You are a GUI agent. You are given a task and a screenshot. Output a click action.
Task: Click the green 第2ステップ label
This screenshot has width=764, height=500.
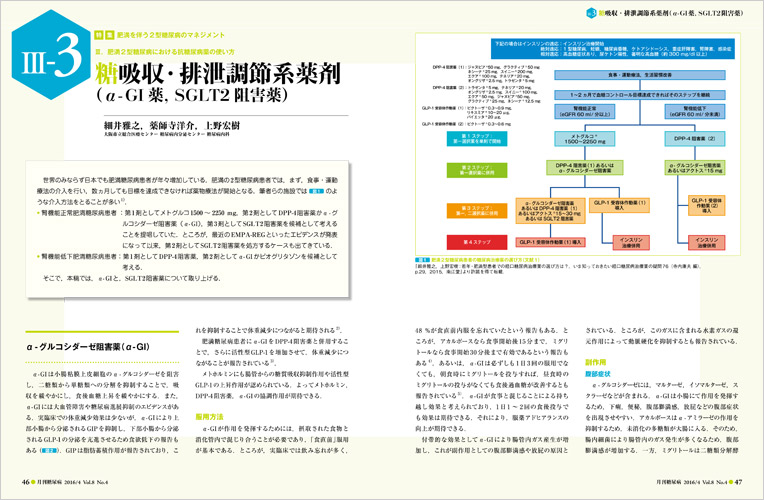pyautogui.click(x=477, y=170)
